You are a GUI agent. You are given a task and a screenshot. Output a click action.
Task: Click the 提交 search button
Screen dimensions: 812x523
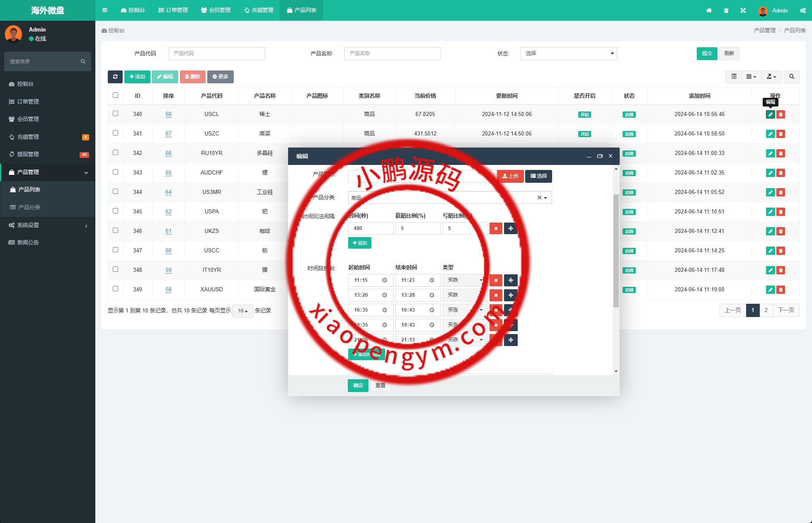click(707, 53)
